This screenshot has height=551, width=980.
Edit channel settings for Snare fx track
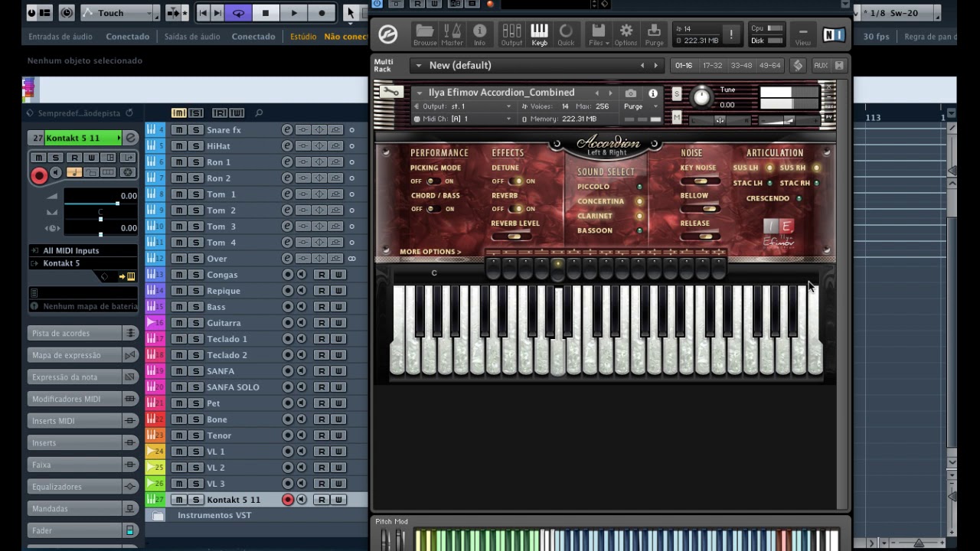tap(287, 130)
